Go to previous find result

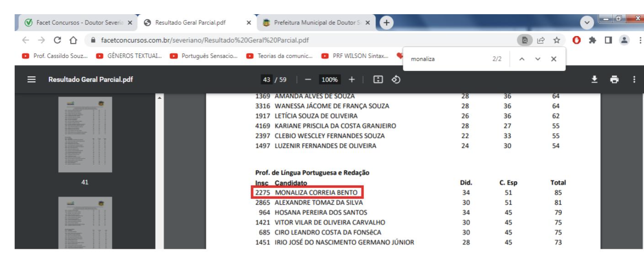(x=522, y=59)
